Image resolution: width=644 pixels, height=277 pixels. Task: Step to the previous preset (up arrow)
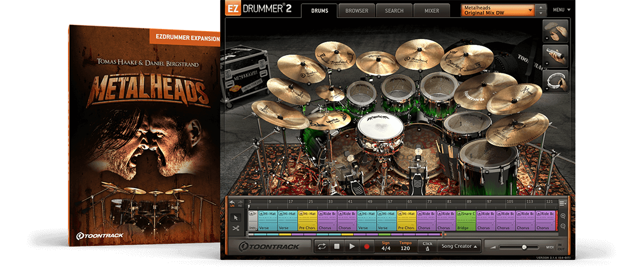click(541, 8)
